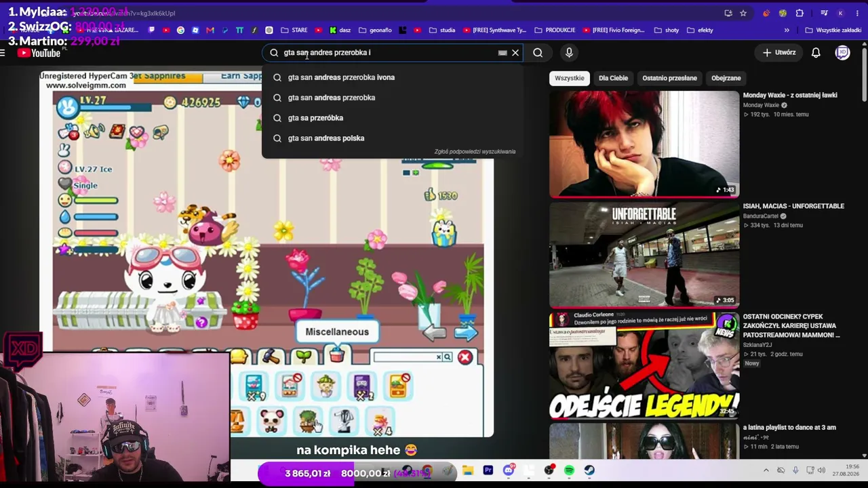
Task: Open OBS Studio from the taskbar
Action: click(549, 470)
